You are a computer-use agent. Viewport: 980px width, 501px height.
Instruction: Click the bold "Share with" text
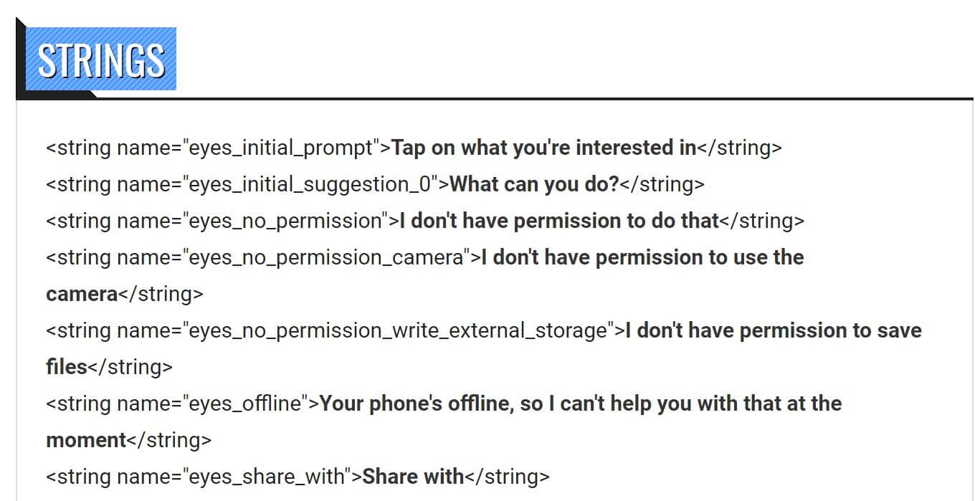[413, 477]
